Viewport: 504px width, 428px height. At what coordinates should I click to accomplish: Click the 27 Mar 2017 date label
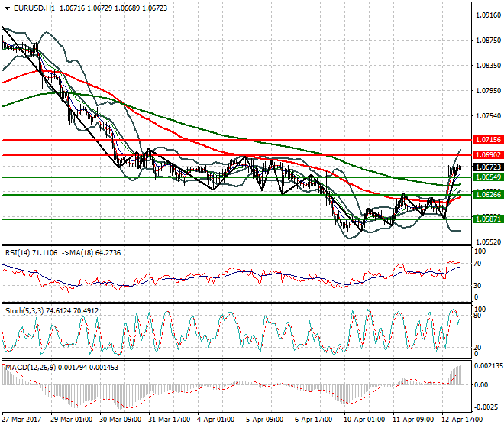(x=21, y=420)
